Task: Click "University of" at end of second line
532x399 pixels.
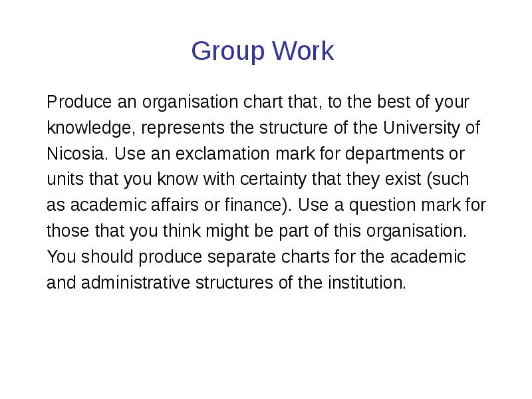Action: [x=430, y=128]
